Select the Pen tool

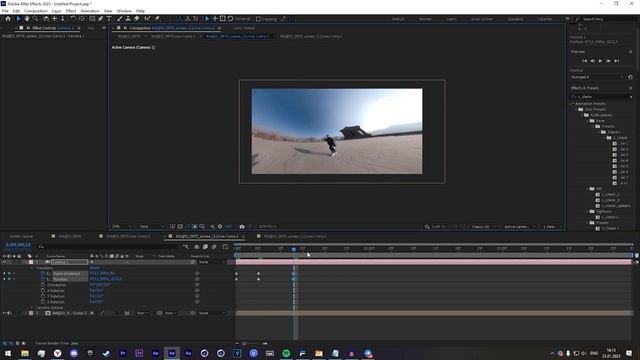(100, 18)
